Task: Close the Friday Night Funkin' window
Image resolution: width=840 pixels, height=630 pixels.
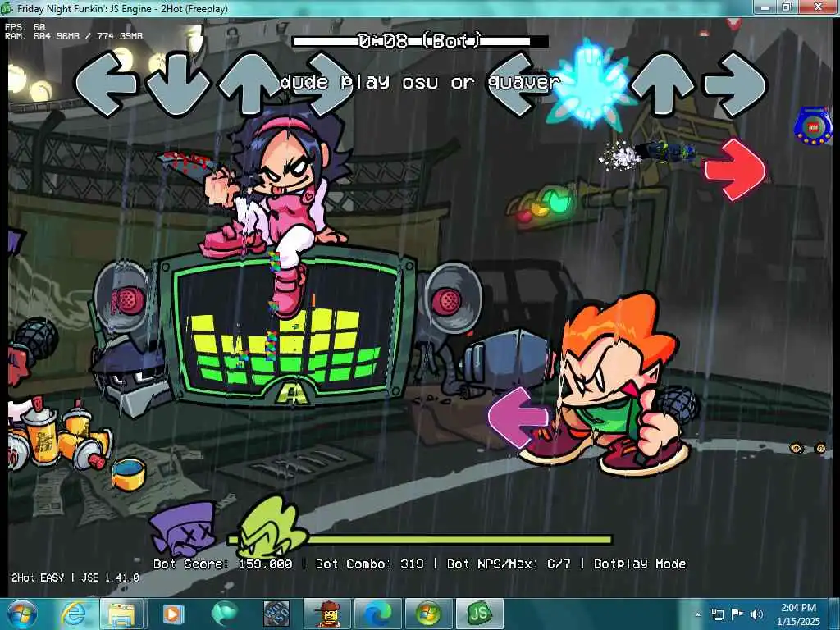Action: tap(818, 7)
